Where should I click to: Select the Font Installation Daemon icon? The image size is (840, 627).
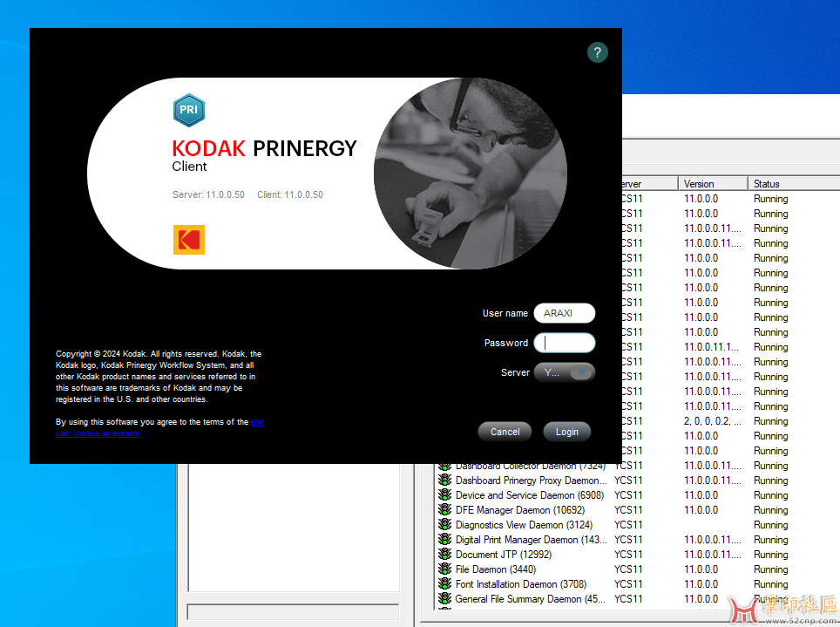pyautogui.click(x=444, y=584)
